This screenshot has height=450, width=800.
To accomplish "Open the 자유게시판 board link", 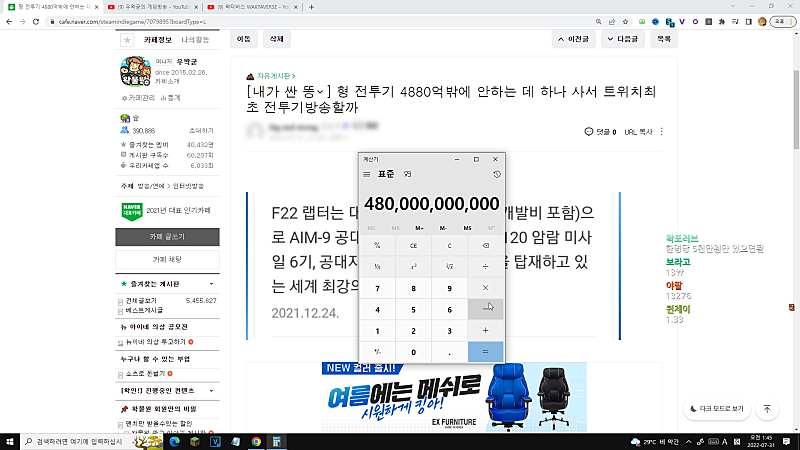I will pyautogui.click(x=276, y=76).
